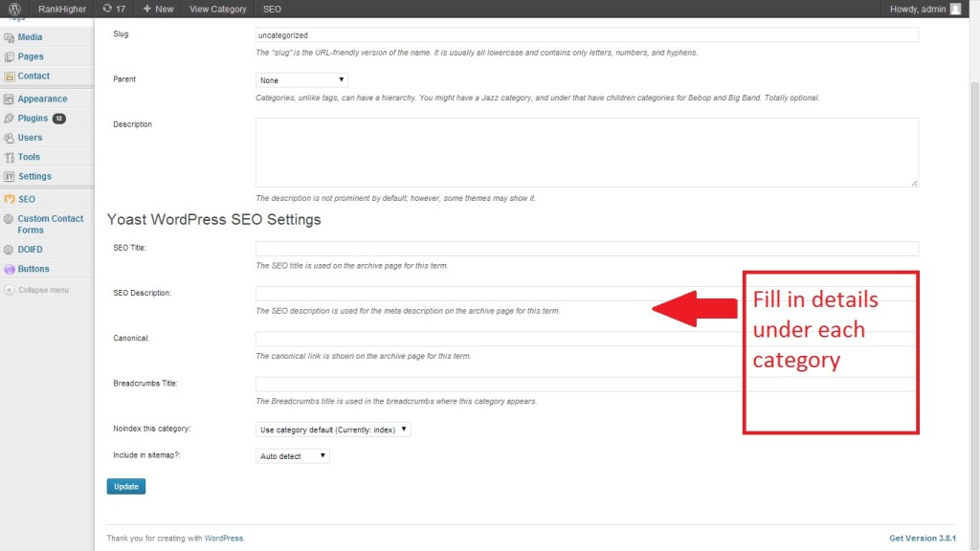Click the SEO Description label
Image resolution: width=980 pixels, height=551 pixels.
143,293
